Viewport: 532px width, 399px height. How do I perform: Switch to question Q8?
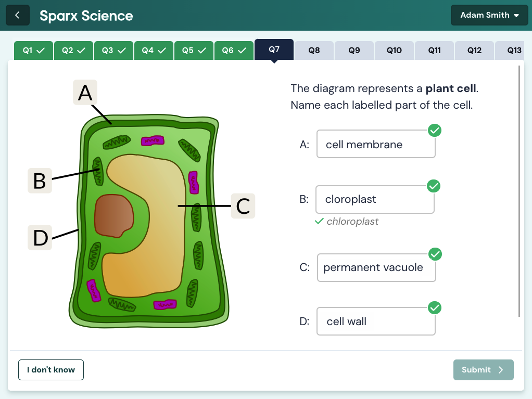pos(314,50)
